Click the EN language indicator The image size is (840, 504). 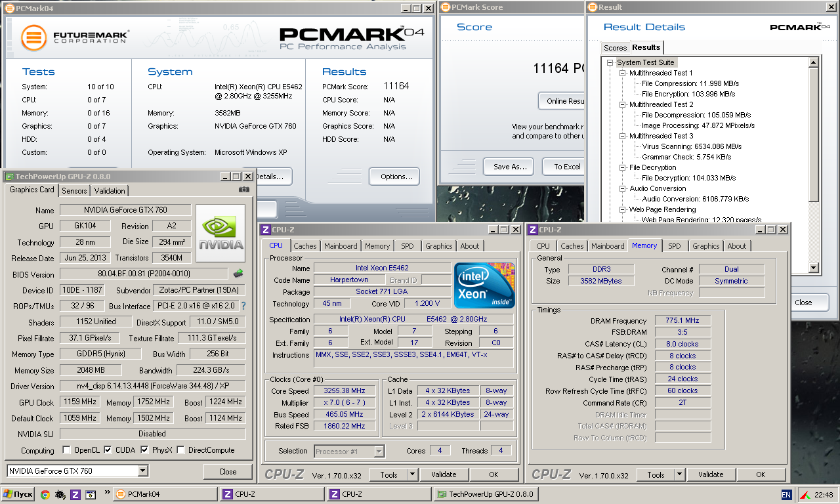tap(786, 494)
